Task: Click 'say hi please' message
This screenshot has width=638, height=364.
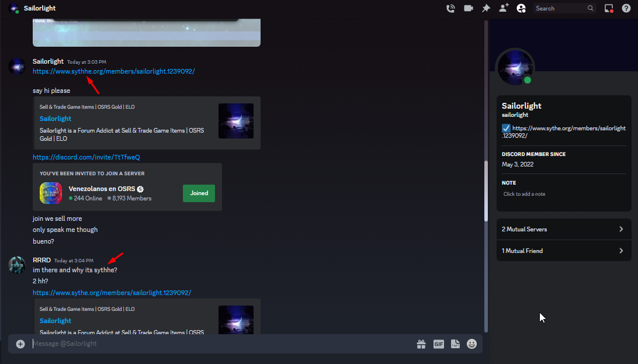Action: pyautogui.click(x=51, y=91)
